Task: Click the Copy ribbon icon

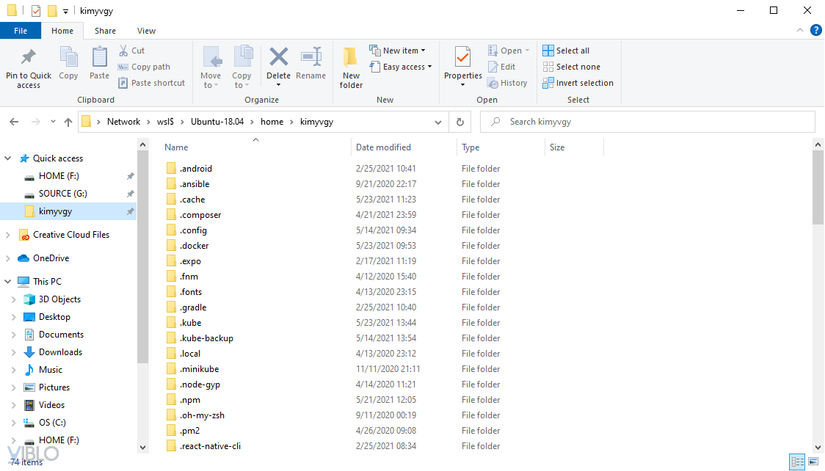Action: pos(68,57)
